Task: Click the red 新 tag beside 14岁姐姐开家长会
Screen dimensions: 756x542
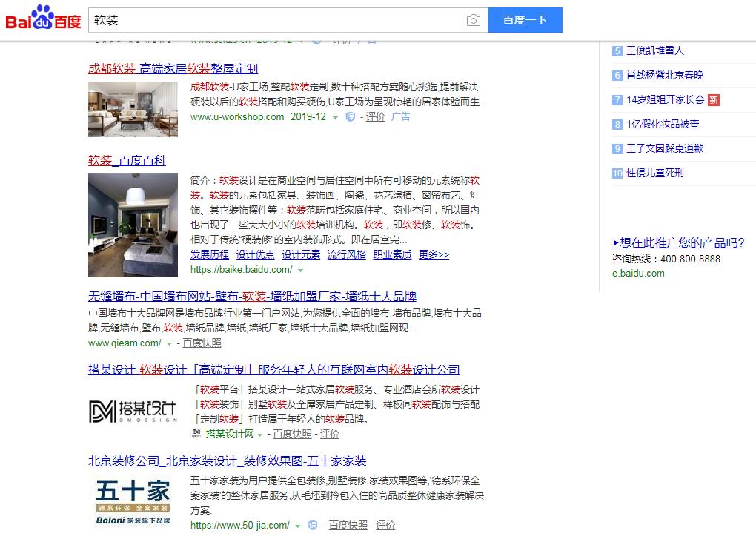Action: [714, 100]
